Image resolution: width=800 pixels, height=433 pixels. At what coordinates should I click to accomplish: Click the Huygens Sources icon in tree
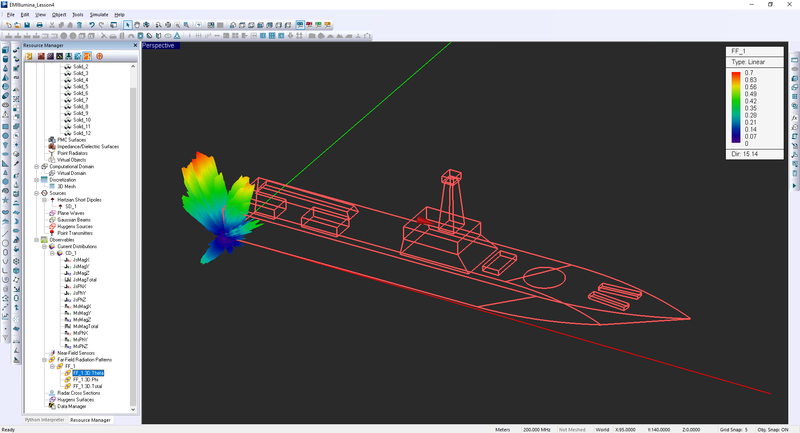coord(52,226)
